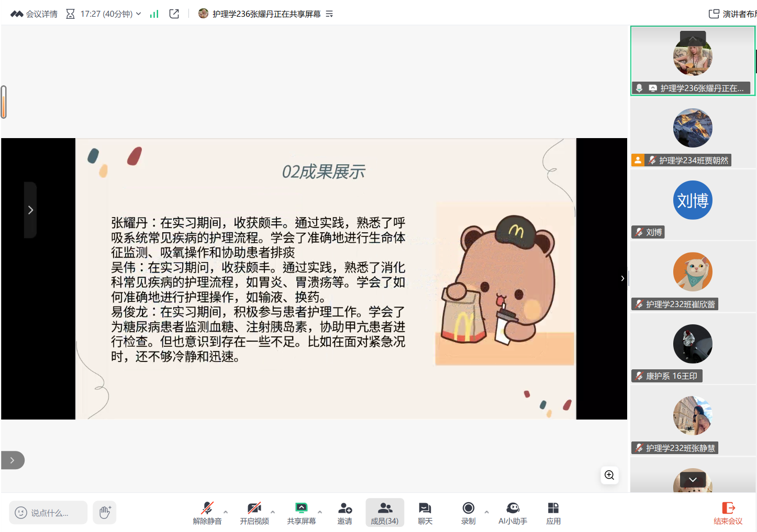Expand audio options arrow beside 解除静音

coord(226,512)
